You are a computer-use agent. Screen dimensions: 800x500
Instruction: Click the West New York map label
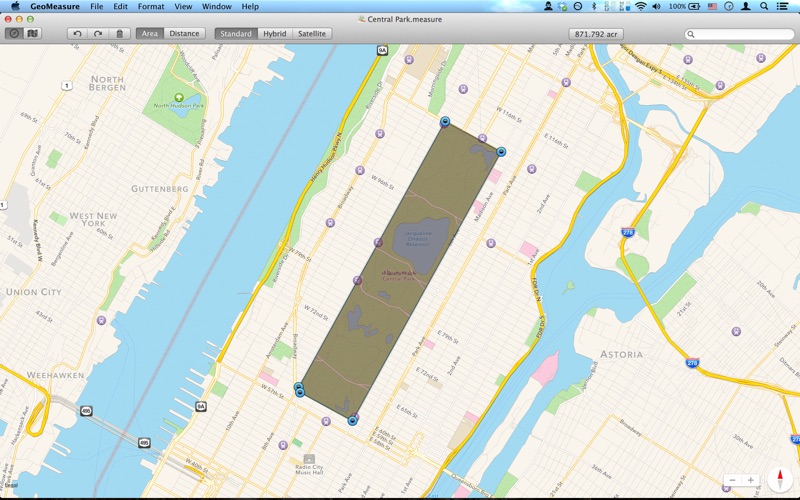coord(93,219)
